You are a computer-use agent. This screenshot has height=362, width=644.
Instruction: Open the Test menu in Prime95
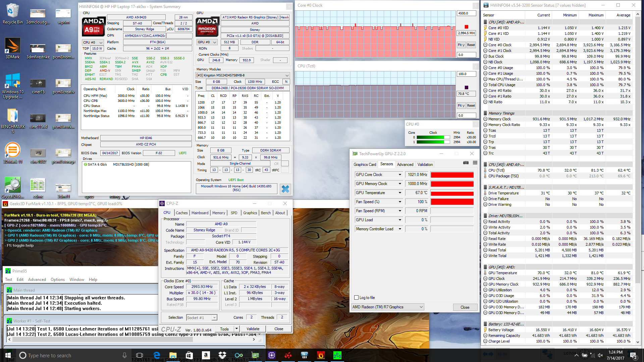tap(9, 280)
